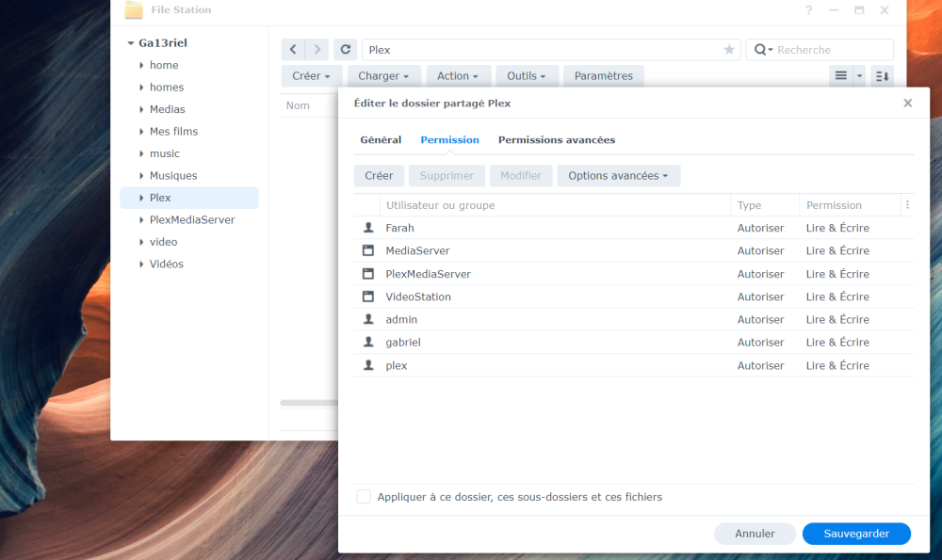Click the Sauvegarder button
This screenshot has width=942, height=560.
856,534
